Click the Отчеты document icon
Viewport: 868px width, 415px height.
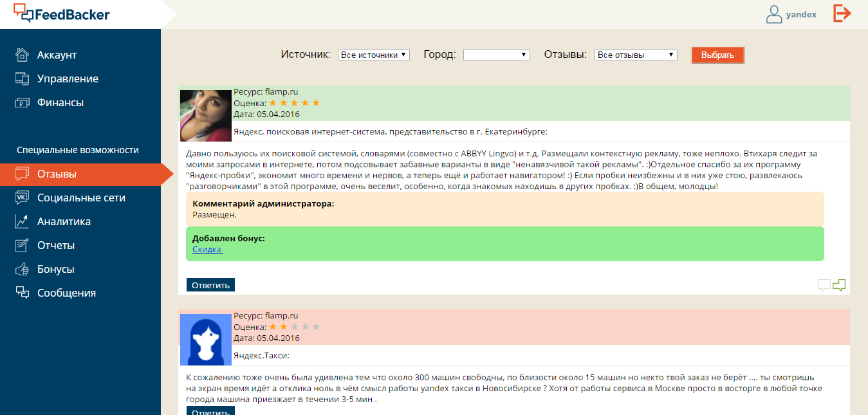[23, 244]
